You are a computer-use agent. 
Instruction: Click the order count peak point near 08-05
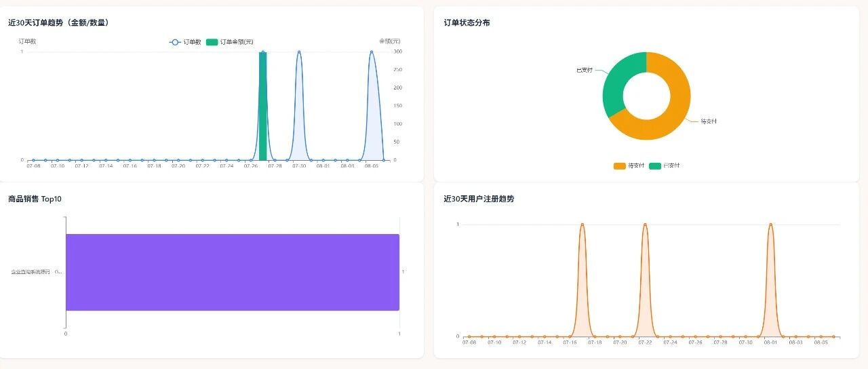(372, 52)
